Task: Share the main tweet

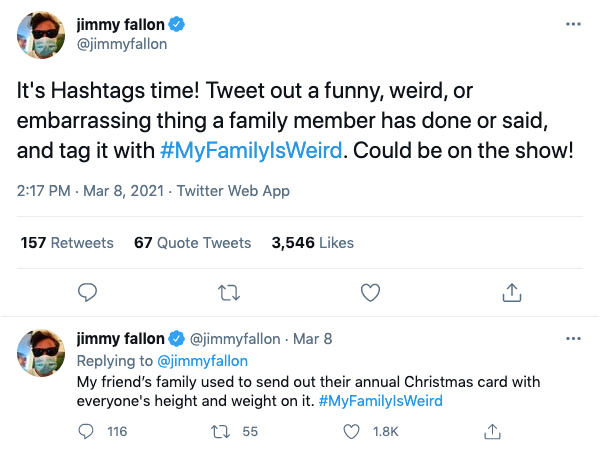Action: coord(511,292)
